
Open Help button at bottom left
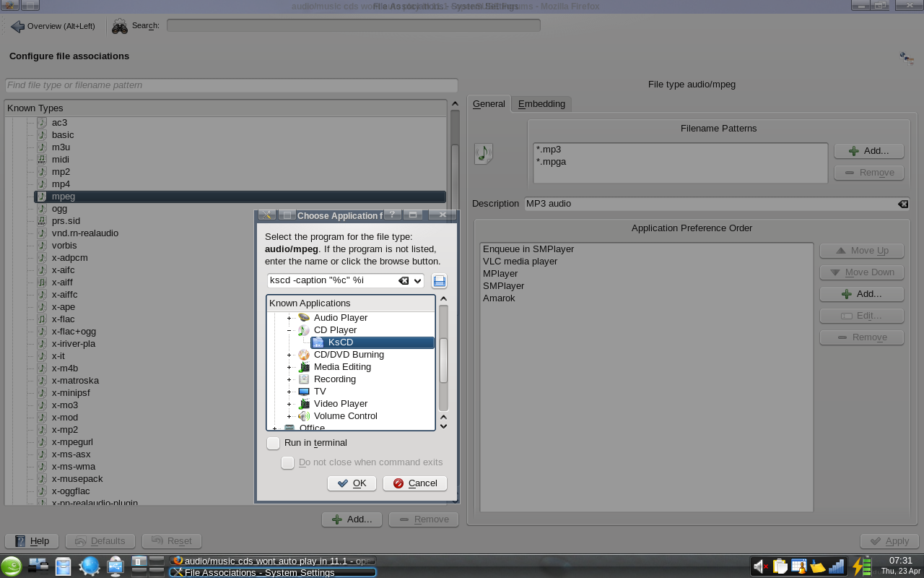[32, 541]
